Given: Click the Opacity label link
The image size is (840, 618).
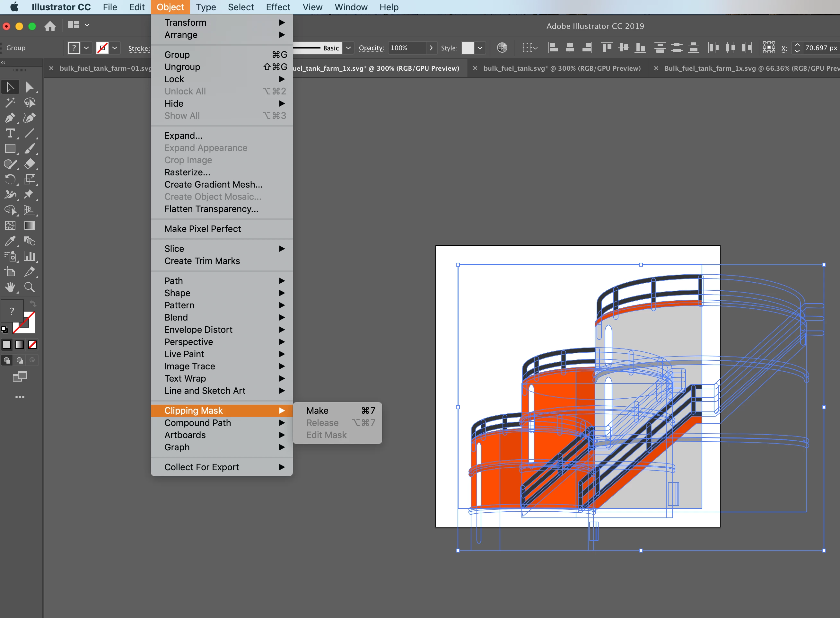Looking at the screenshot, I should 371,48.
